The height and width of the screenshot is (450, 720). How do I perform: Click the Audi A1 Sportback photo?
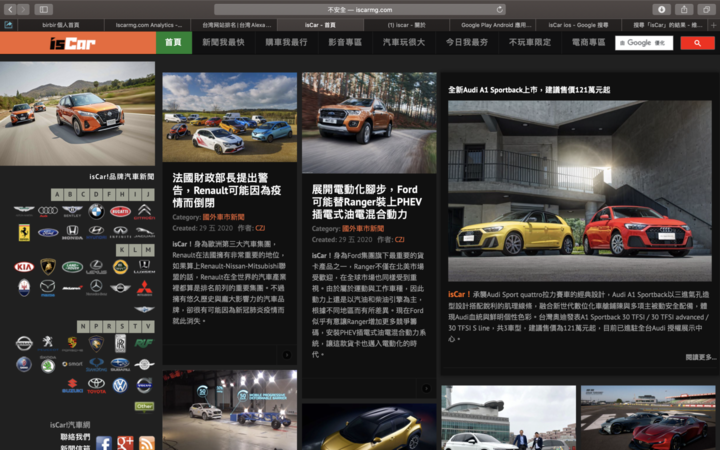[x=580, y=191]
